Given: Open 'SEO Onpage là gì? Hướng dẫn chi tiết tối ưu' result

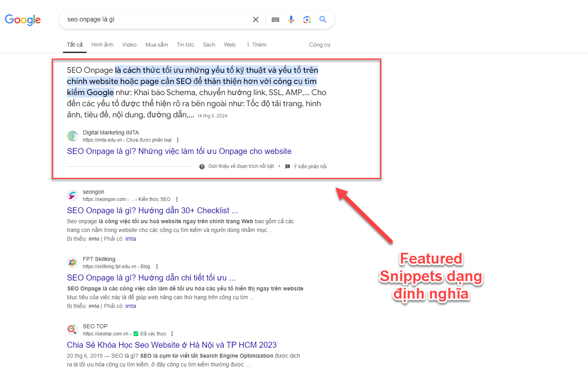Looking at the screenshot, I should tap(151, 278).
